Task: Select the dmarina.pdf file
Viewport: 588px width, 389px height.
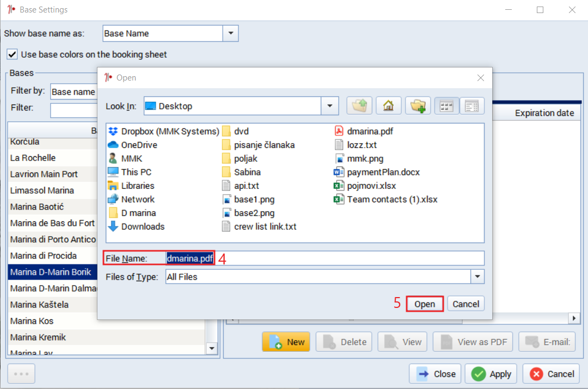Action: [x=364, y=132]
